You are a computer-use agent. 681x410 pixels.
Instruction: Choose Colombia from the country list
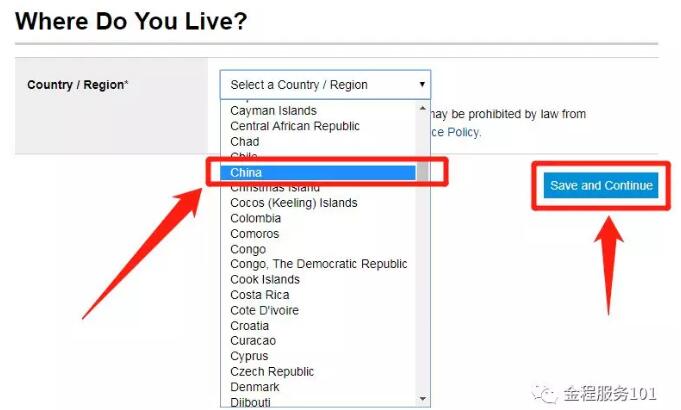[255, 218]
